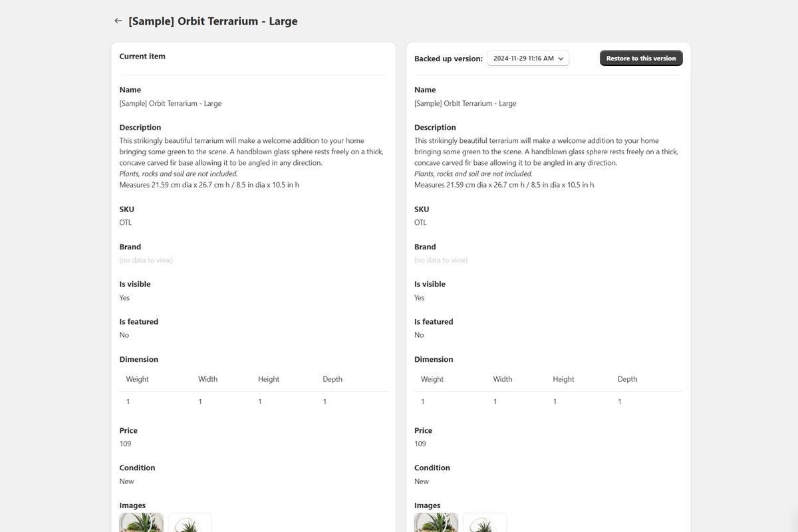This screenshot has width=798, height=532.
Task: Click the back arrow next to the title
Action: point(118,21)
